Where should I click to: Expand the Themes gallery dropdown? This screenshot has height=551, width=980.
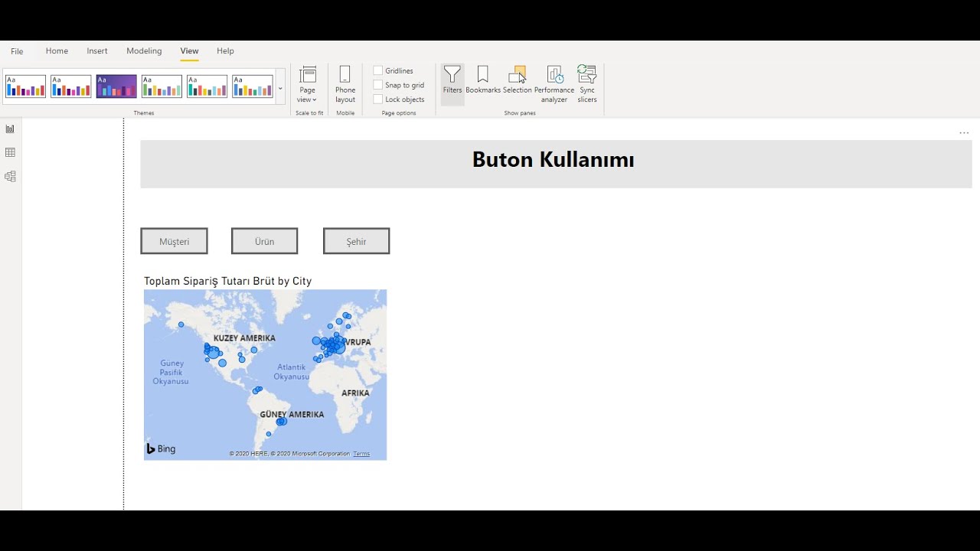280,88
